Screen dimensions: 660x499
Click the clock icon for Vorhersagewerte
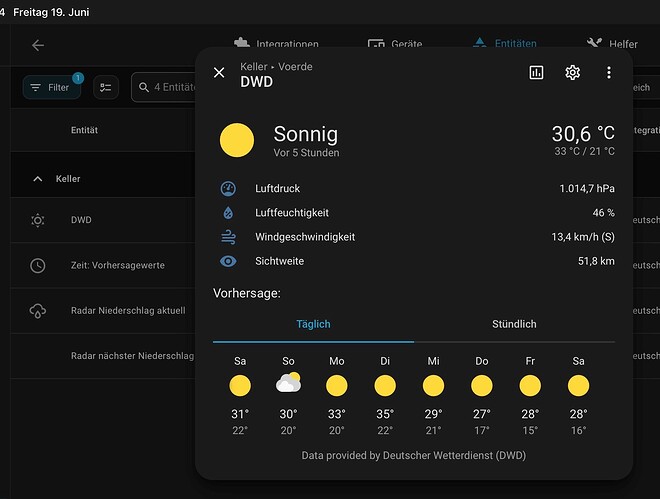tap(38, 265)
